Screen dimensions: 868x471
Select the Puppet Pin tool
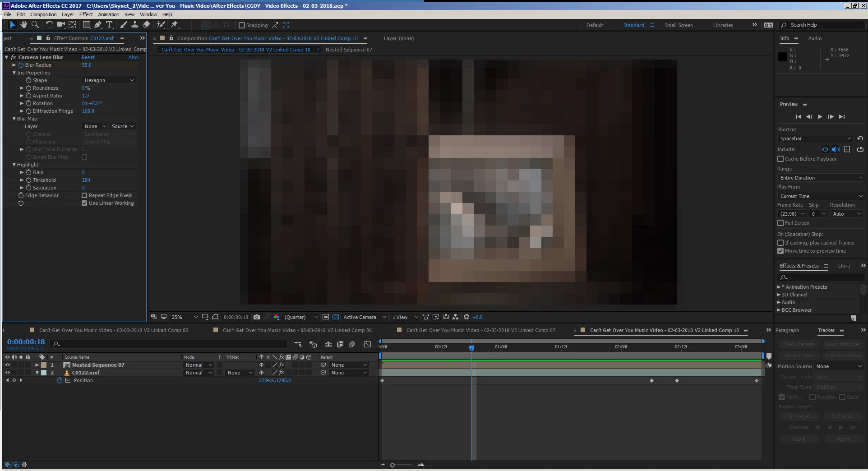175,25
